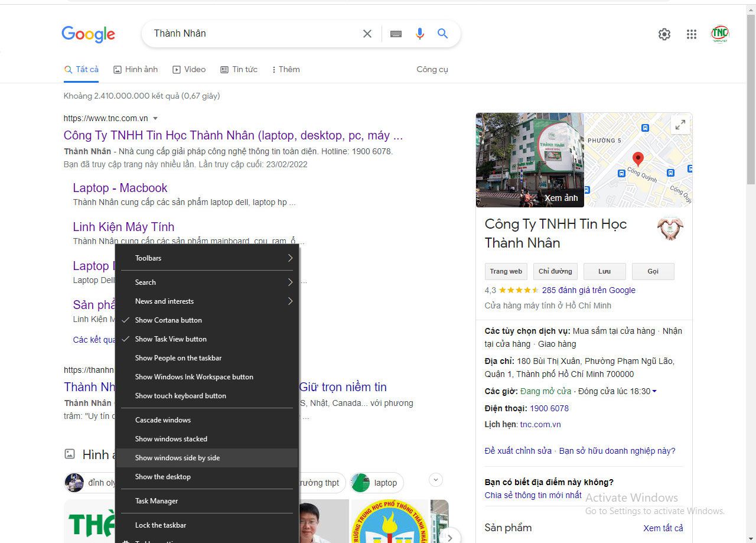Click Chia sẻ thông tin mới nhất

[533, 495]
